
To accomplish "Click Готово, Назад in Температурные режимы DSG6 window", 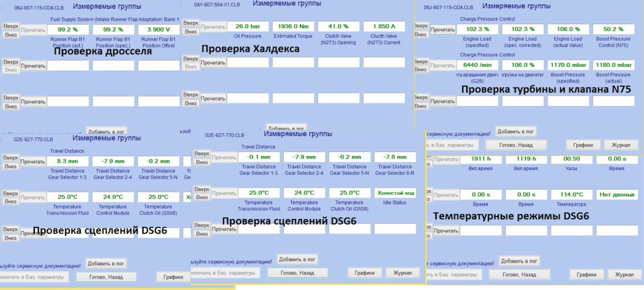I will click(519, 275).
